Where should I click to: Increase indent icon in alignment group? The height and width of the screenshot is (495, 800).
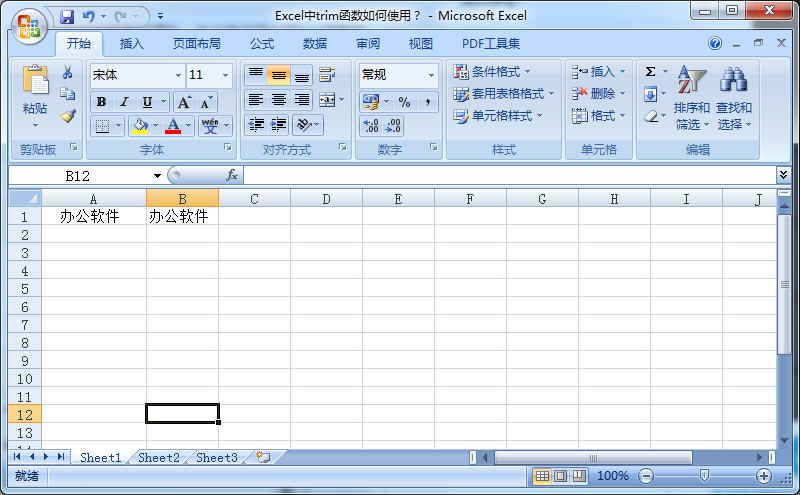(279, 125)
